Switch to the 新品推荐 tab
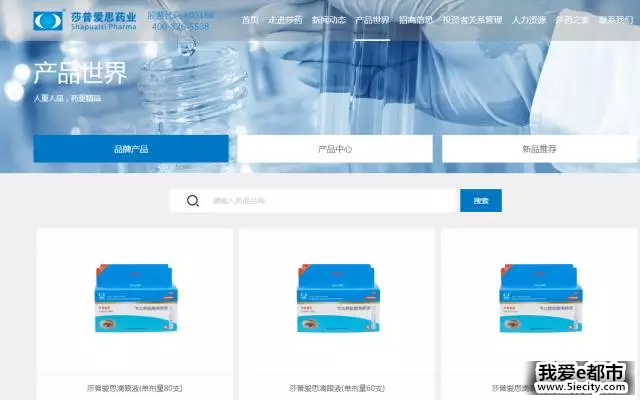Viewport: 640px width, 400px height. [x=540, y=149]
